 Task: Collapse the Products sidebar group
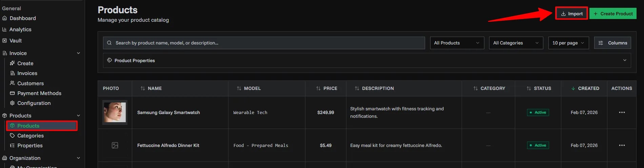[x=78, y=116]
